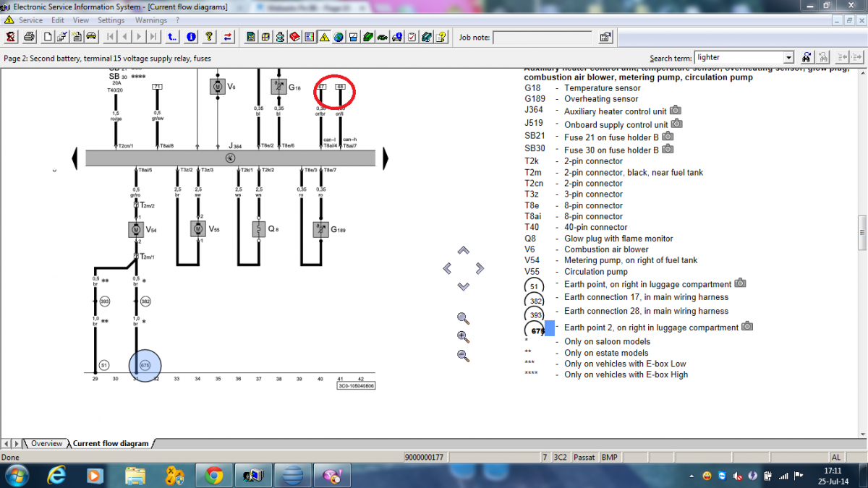
Task: Click the Search term text field
Action: pos(739,57)
